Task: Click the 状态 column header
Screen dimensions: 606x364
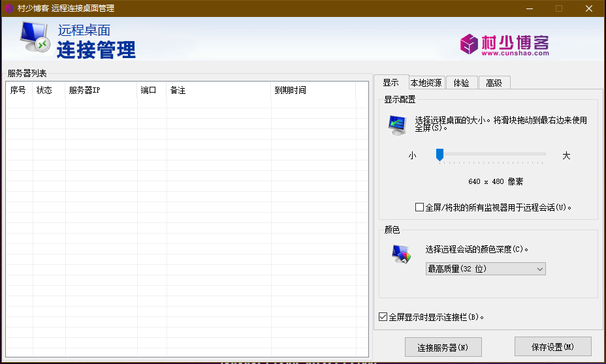Action: click(x=49, y=90)
